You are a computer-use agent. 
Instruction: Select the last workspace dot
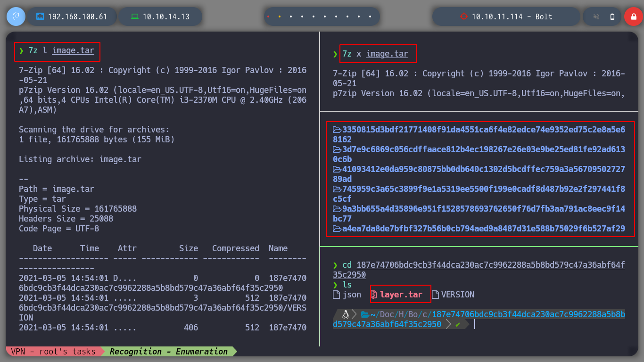point(371,16)
